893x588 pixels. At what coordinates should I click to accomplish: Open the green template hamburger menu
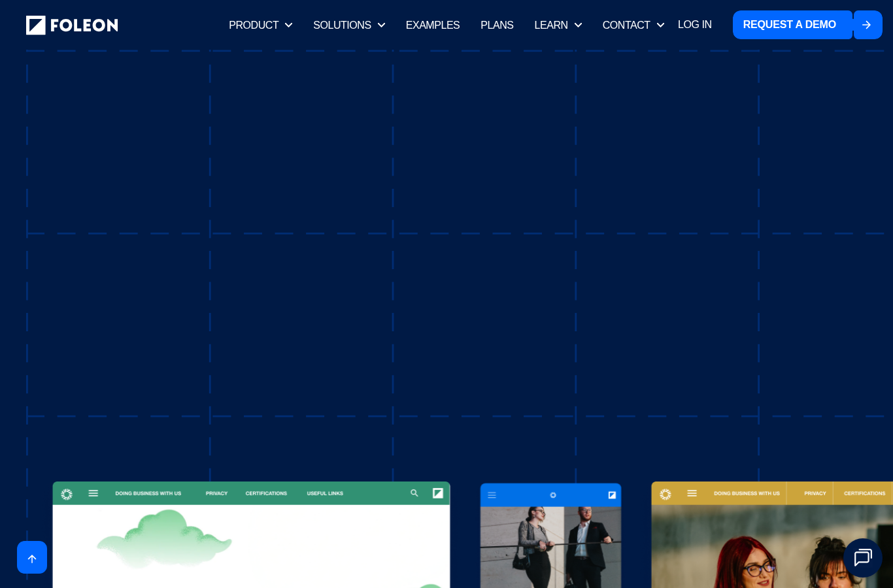[93, 493]
